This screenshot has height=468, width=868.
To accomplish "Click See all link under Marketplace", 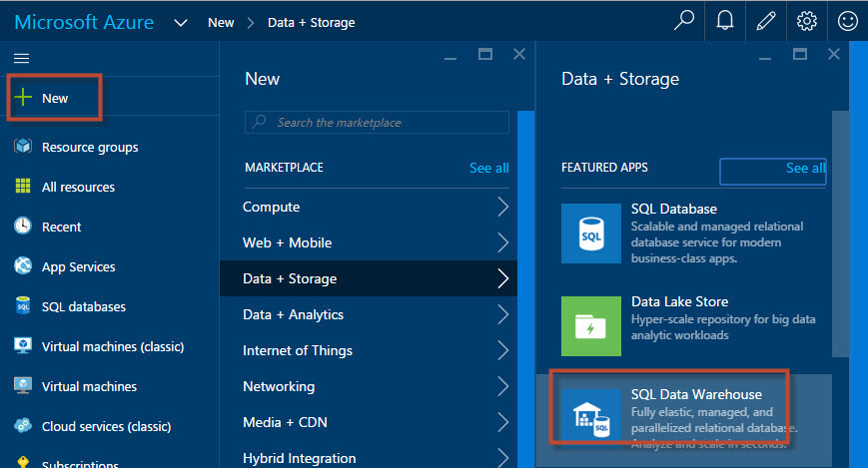I will coord(488,168).
